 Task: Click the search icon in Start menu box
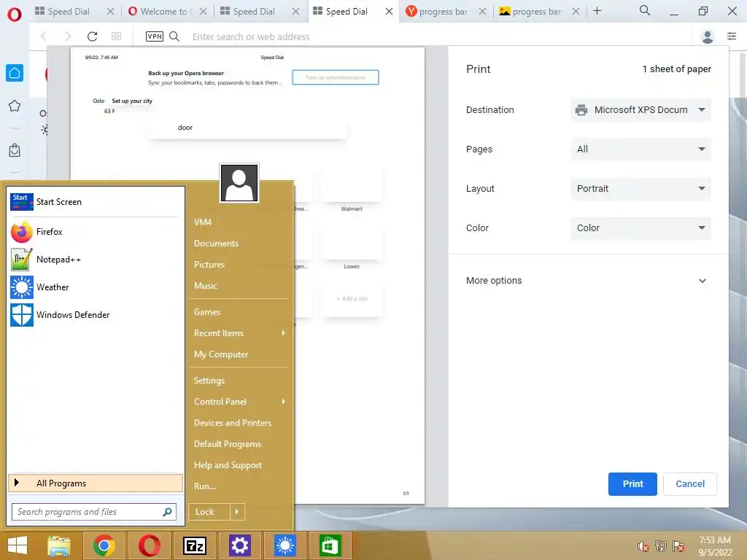[x=167, y=512]
